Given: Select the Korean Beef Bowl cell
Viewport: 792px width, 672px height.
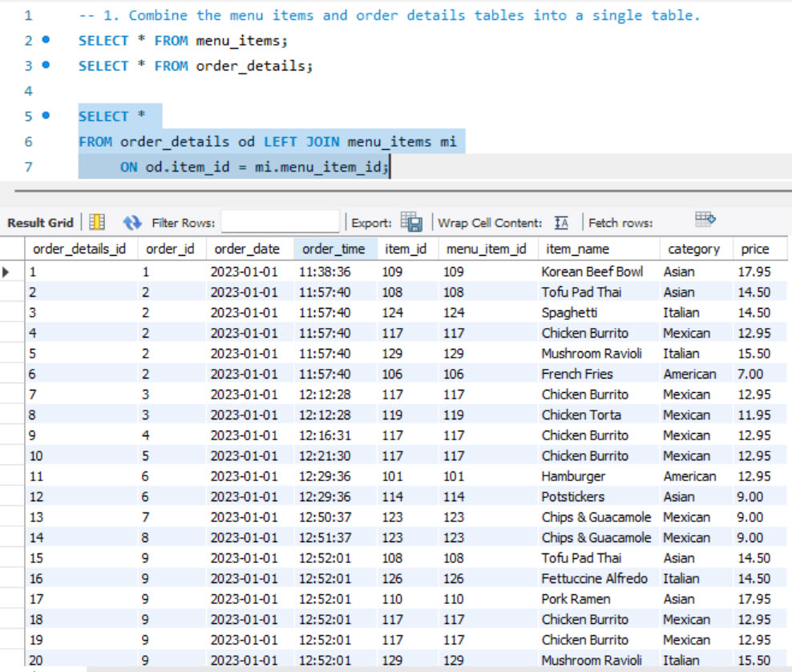Looking at the screenshot, I should point(592,272).
